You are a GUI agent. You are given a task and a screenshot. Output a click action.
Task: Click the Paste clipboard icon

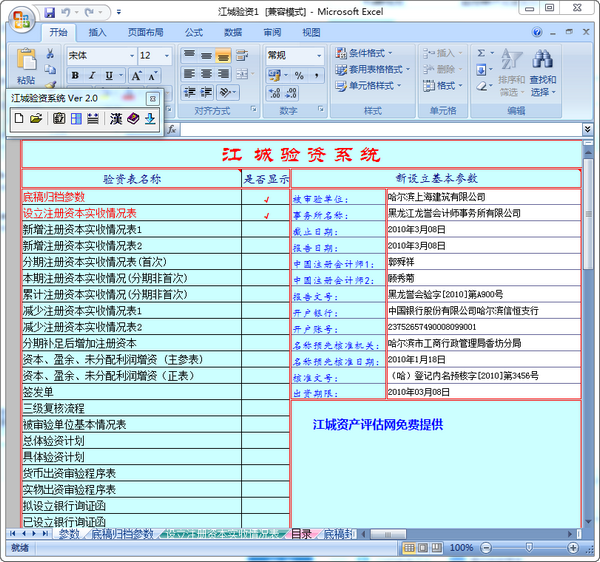pos(26,60)
